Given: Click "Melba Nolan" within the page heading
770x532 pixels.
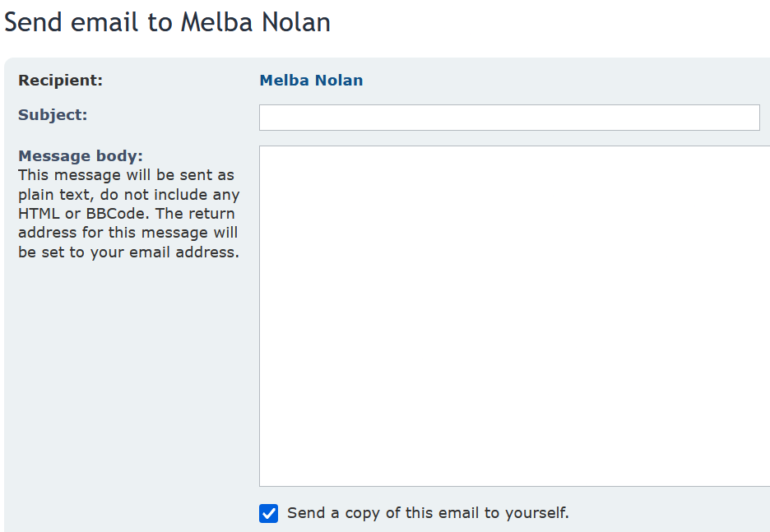Looking at the screenshot, I should tap(256, 22).
